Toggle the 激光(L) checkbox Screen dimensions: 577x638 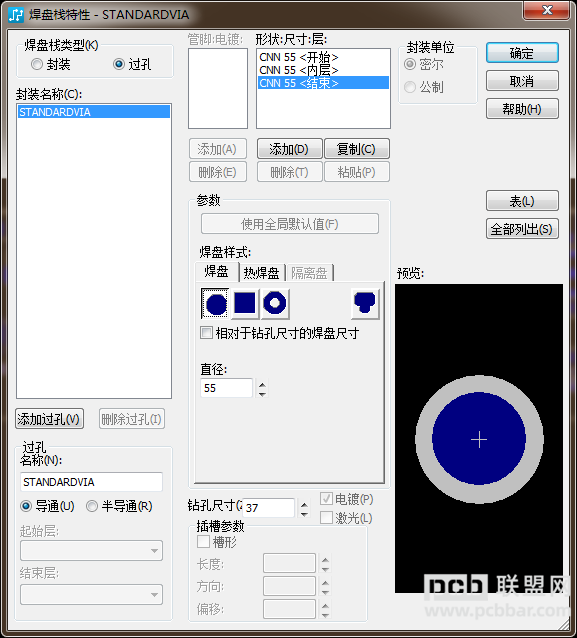tap(326, 518)
